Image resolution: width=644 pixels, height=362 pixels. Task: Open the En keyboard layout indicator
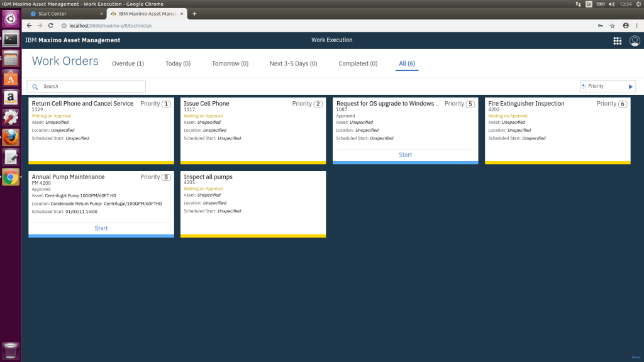click(x=589, y=4)
